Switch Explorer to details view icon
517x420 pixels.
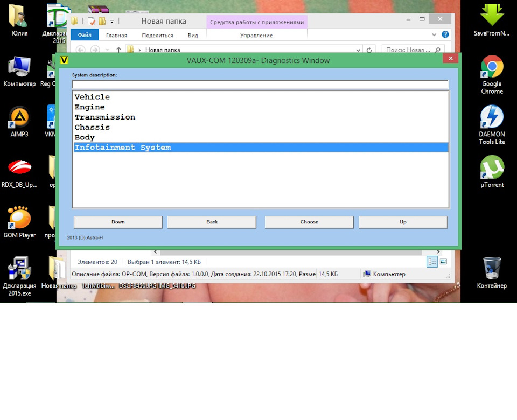432,262
